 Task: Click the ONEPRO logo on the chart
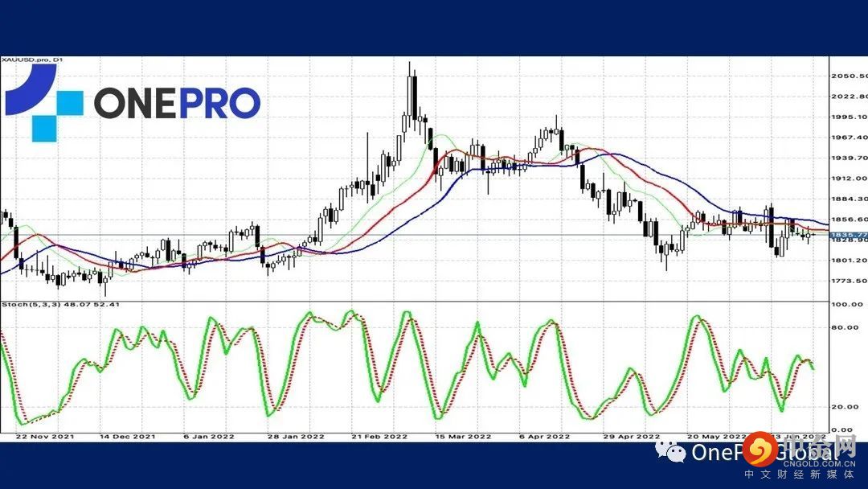[133, 103]
